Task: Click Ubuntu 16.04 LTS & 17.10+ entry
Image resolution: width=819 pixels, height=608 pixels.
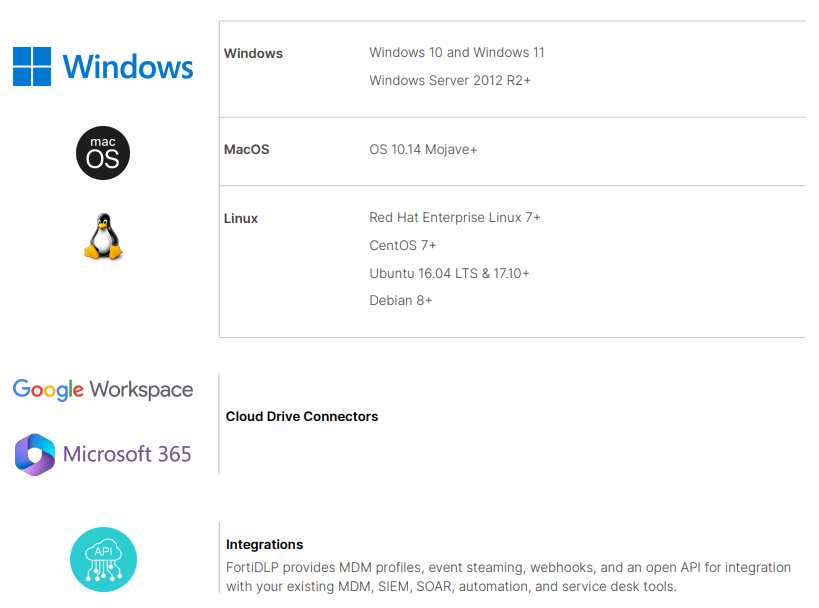Action: pyautogui.click(x=449, y=273)
